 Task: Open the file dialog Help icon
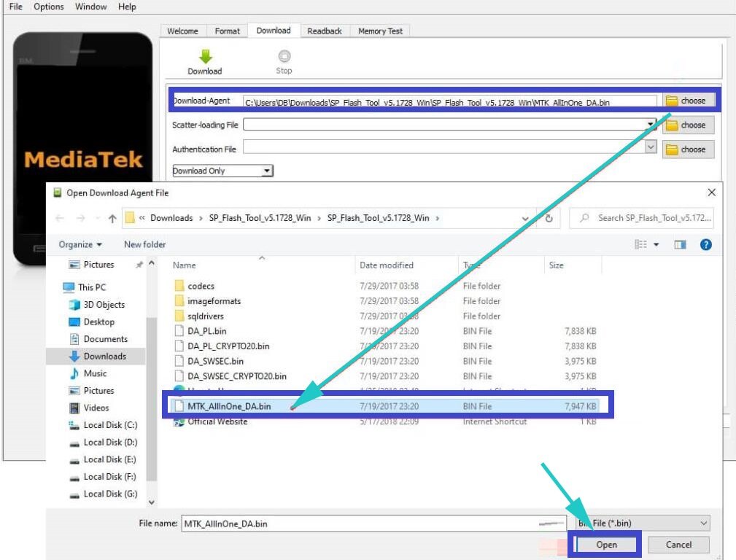(x=705, y=244)
